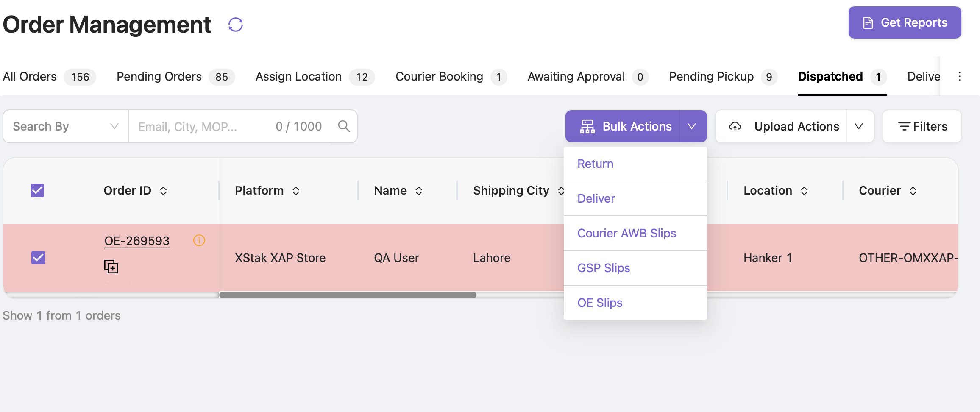Sort by Name column arrows
The image size is (980, 412).
click(419, 191)
